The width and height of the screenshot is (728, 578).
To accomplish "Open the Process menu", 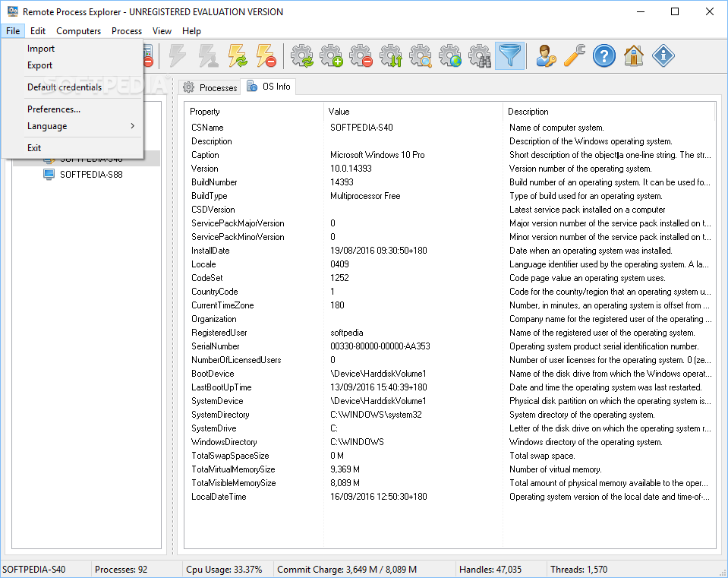I will [126, 31].
